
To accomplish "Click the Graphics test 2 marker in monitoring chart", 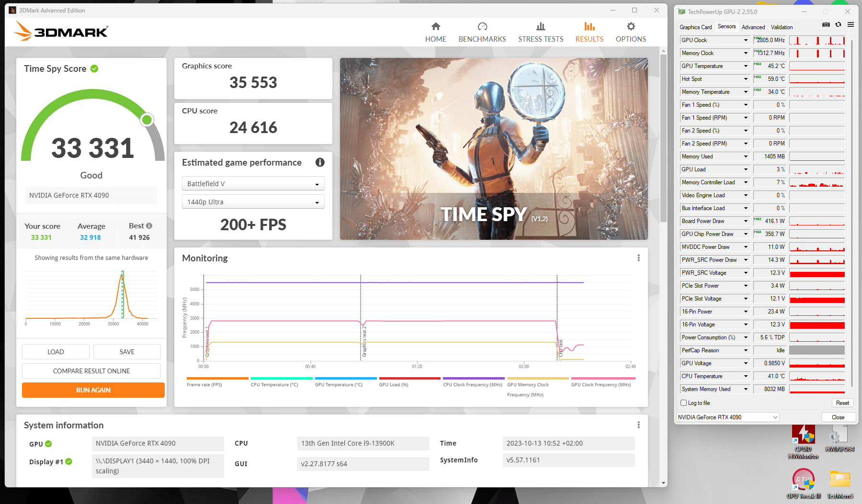I will [x=364, y=342].
